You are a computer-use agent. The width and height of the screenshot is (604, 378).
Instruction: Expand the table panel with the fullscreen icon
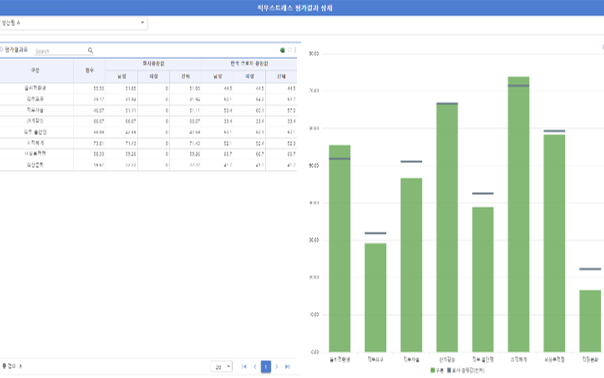pyautogui.click(x=290, y=50)
